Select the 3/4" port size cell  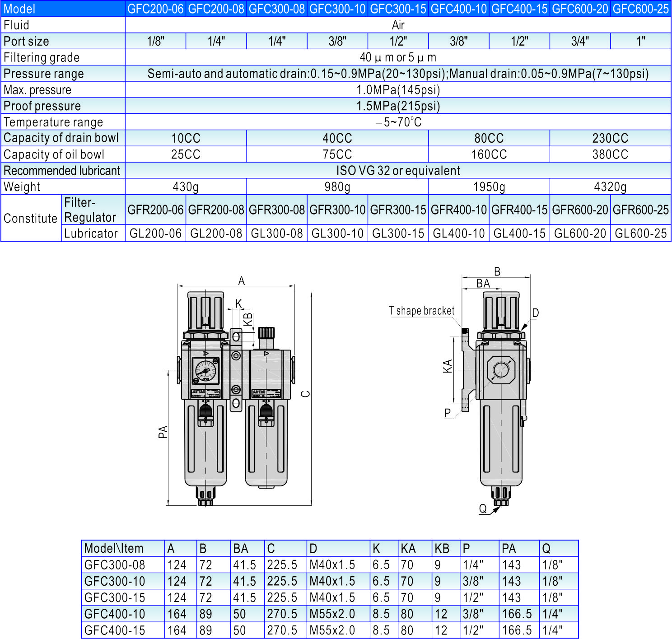(580, 42)
